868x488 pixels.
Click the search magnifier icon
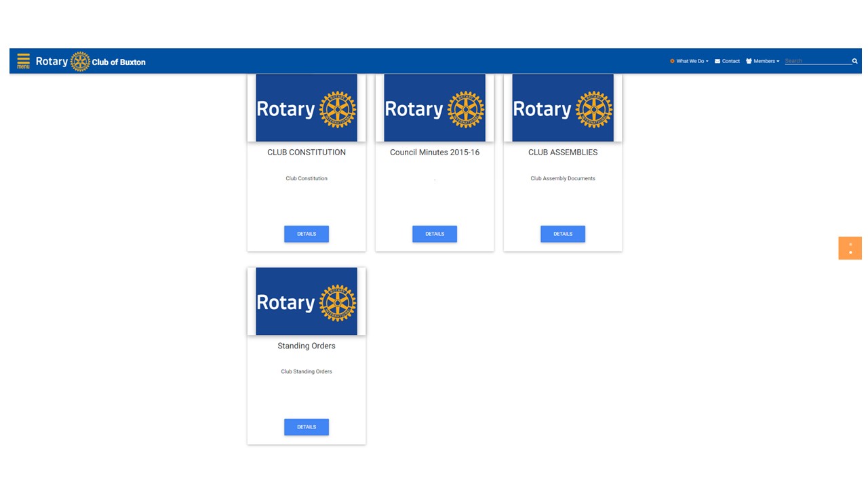[x=854, y=61]
